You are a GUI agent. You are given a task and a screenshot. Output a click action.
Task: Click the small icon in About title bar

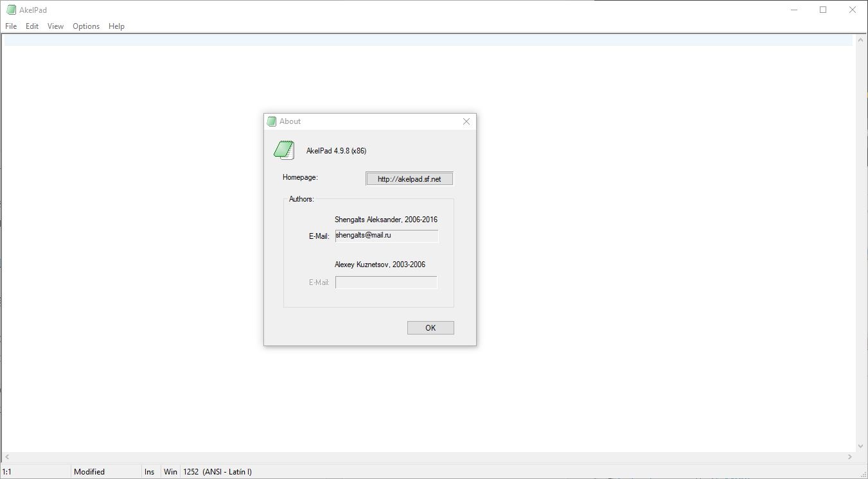coord(272,121)
